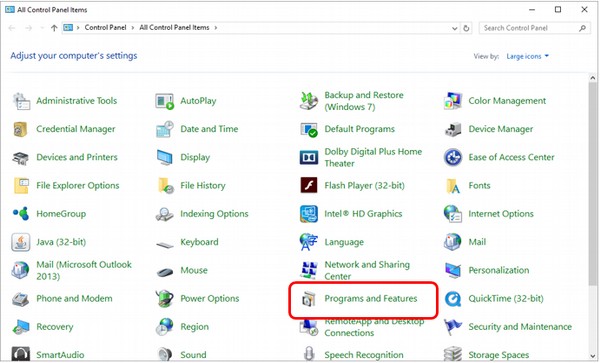Open the Display icon
The width and height of the screenshot is (600, 363).
point(165,158)
